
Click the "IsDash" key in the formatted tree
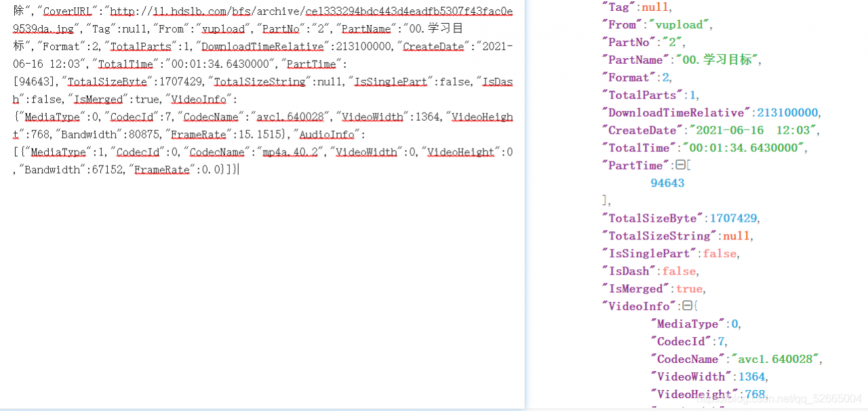point(629,271)
